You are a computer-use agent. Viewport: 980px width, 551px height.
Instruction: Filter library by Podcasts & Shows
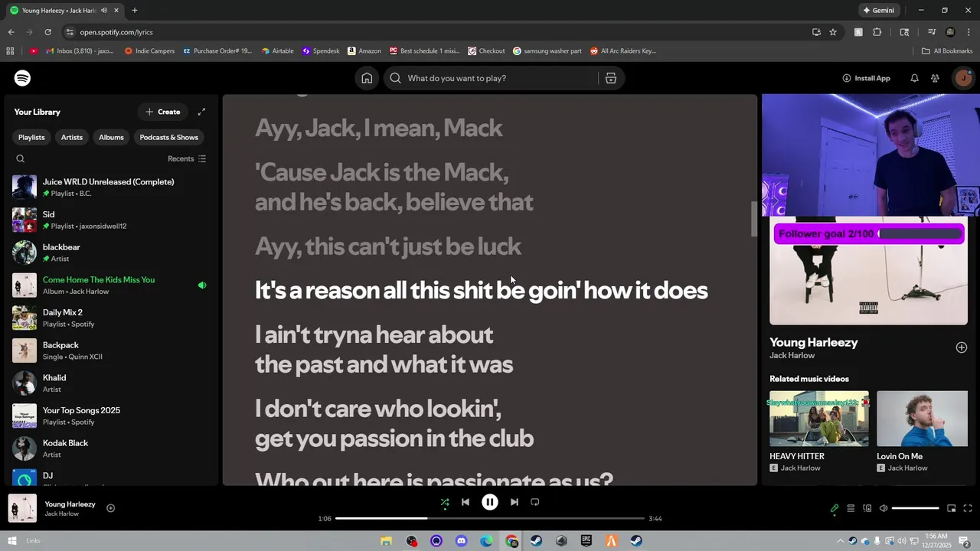tap(169, 137)
